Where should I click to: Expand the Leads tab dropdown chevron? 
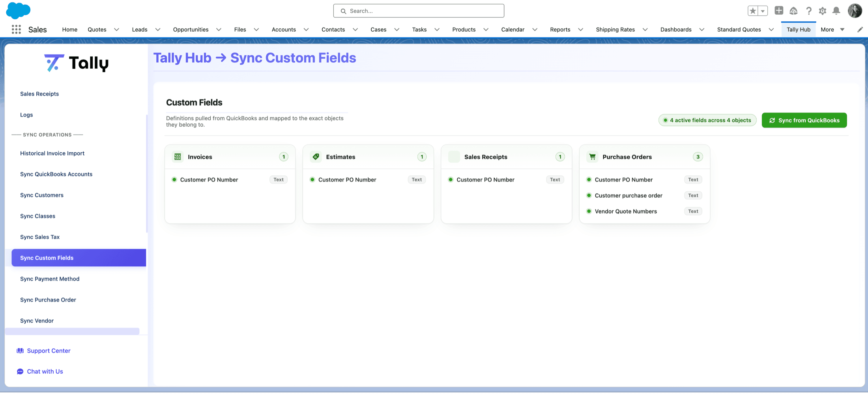point(158,30)
